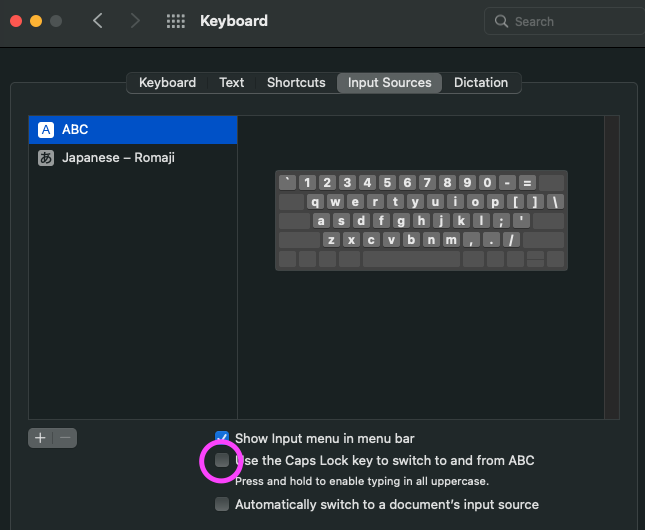Viewport: 645px width, 530px height.
Task: Enable automatic switch to document's input source
Action: 222,504
